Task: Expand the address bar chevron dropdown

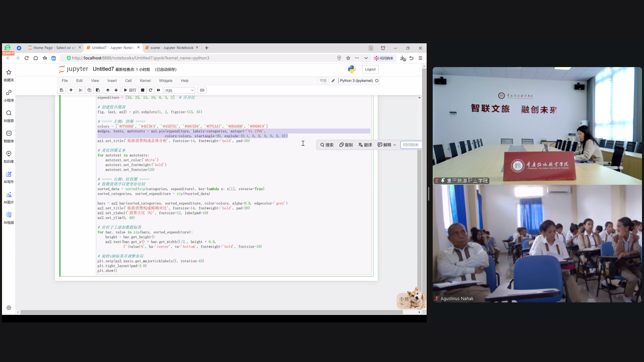Action: (x=366, y=58)
